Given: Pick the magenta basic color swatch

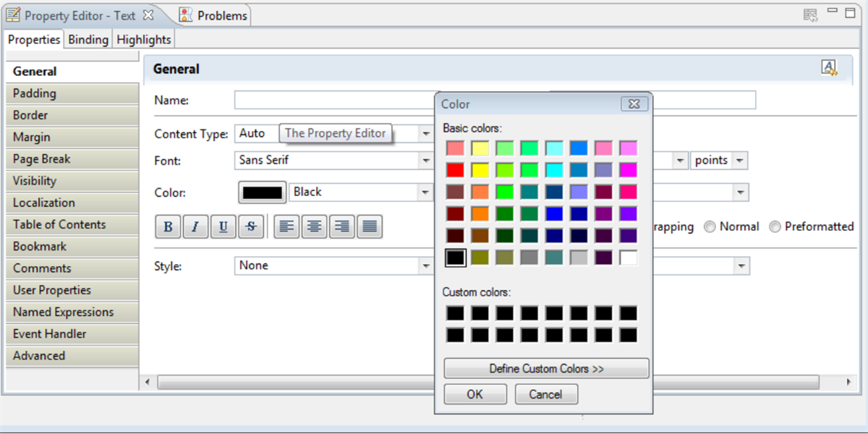Looking at the screenshot, I should 629,170.
